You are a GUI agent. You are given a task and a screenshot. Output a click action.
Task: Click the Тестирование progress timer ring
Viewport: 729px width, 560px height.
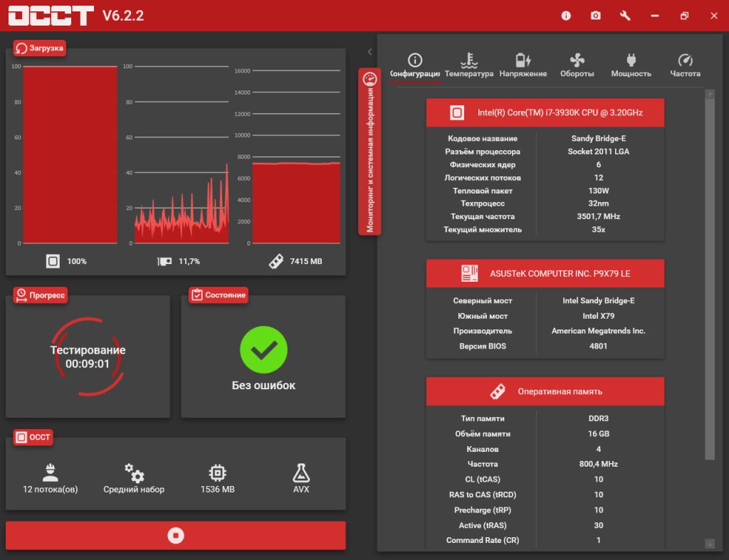point(88,356)
